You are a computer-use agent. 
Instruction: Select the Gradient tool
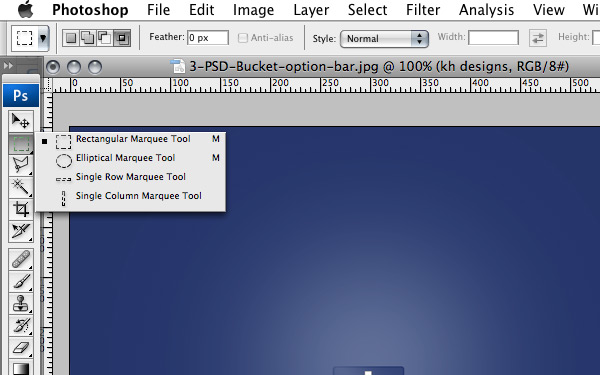click(21, 368)
